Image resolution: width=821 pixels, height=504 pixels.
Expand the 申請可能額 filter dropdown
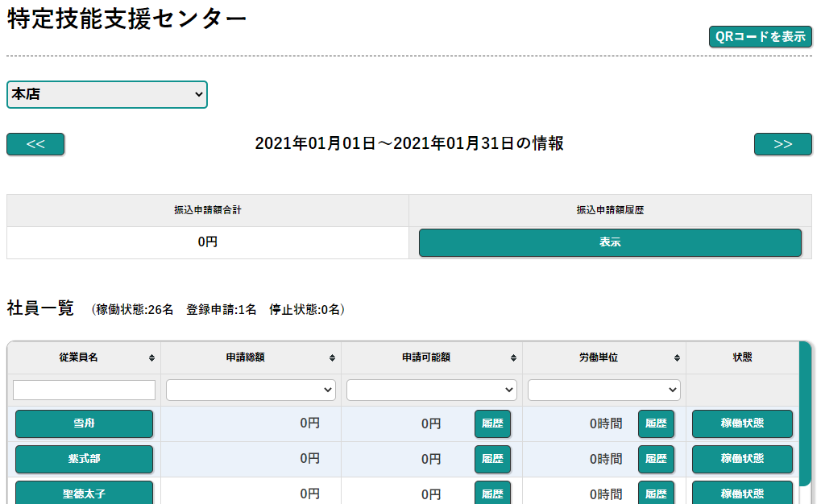pos(432,390)
